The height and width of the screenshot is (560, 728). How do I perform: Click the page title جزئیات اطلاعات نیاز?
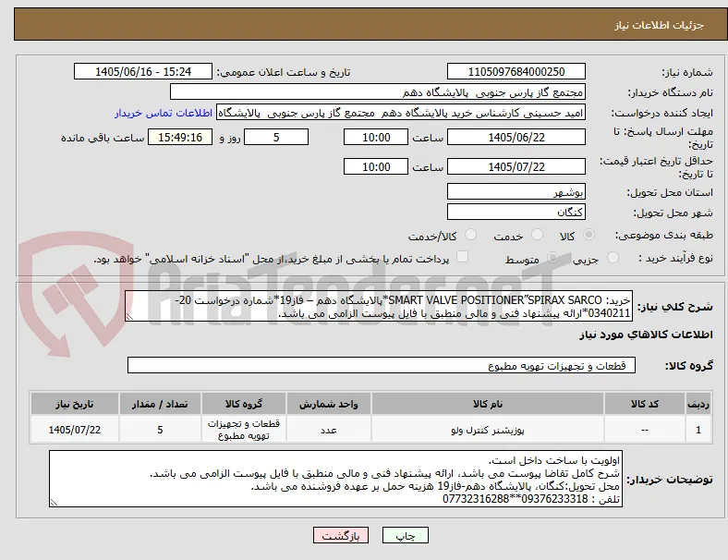[x=659, y=25]
